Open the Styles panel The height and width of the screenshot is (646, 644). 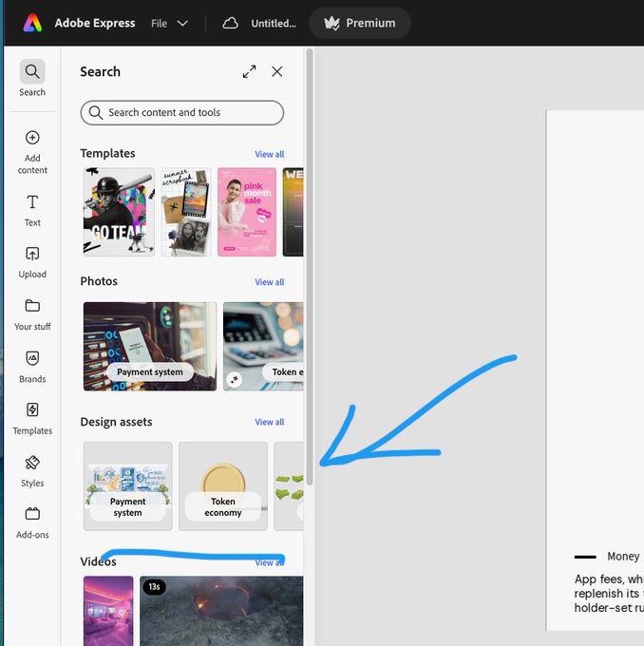(32, 471)
